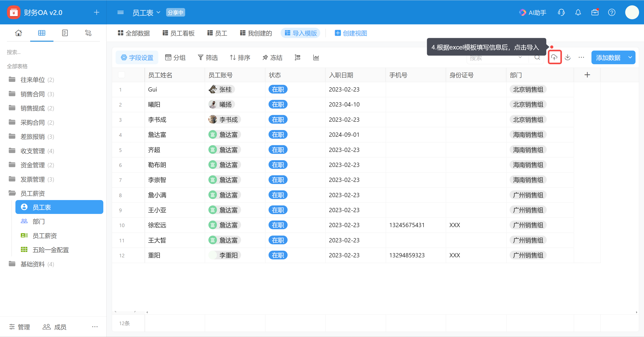Open the briefcase icon in header
The width and height of the screenshot is (644, 337).
[595, 12]
